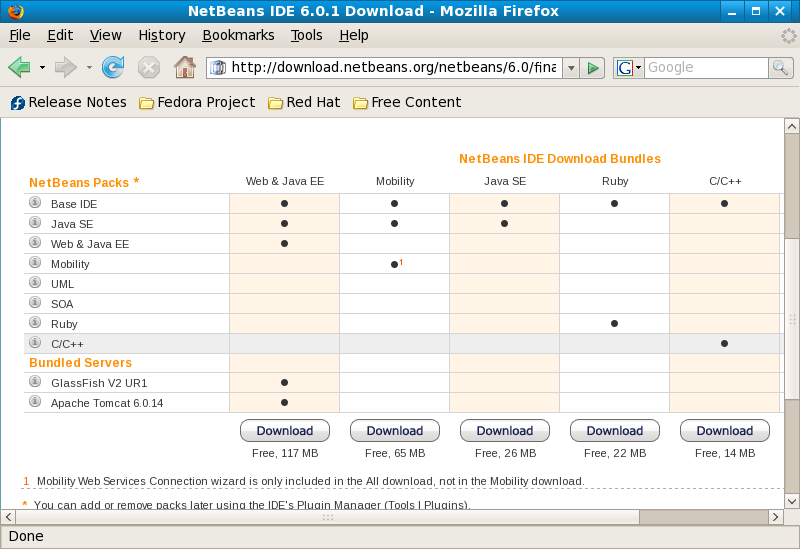Open info icon for GlassFish V2 UR1
The height and width of the screenshot is (549, 800).
tap(35, 381)
